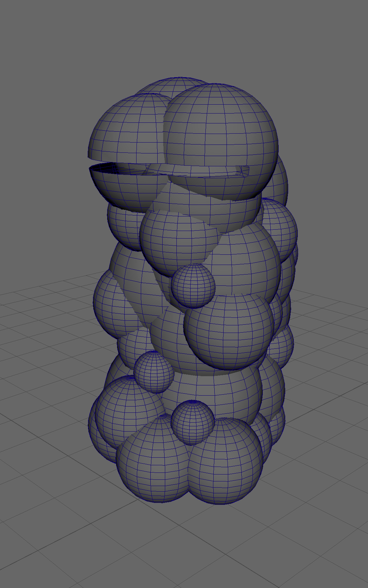368x588 pixels.
Task: Pick the bottom front-left large sphere
Action: coord(153,459)
